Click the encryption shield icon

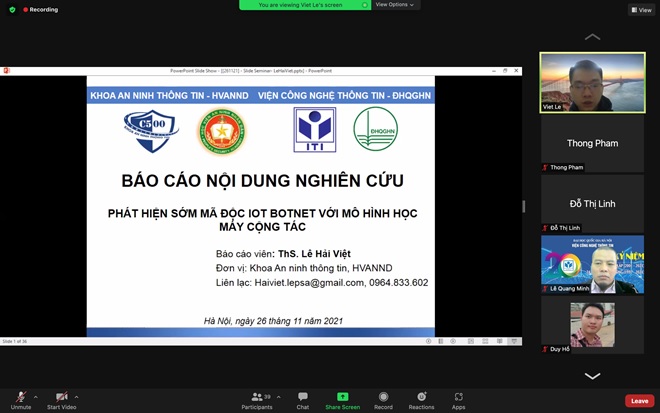[12, 9]
